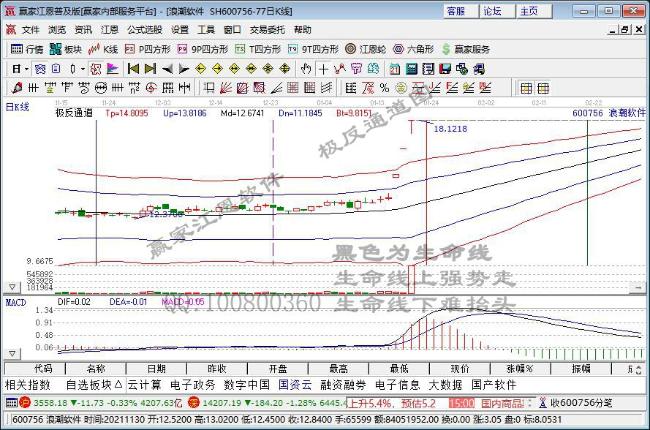
Task: Click the hourglass icon in status bar
Action: point(542,403)
